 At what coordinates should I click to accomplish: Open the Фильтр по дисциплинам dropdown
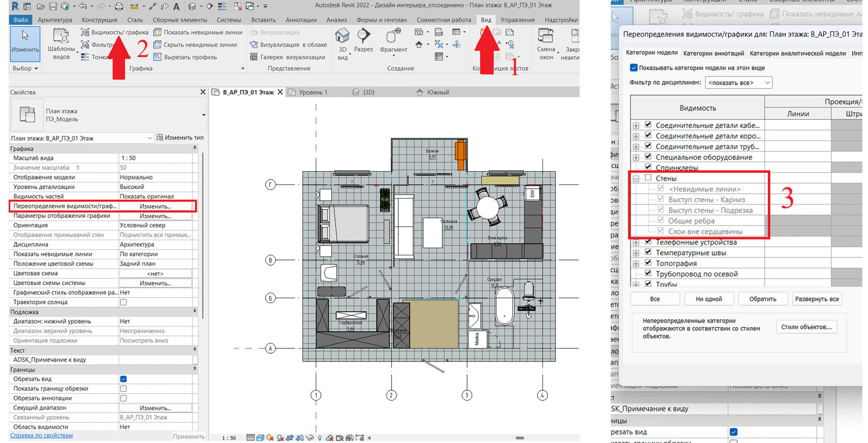[x=738, y=83]
